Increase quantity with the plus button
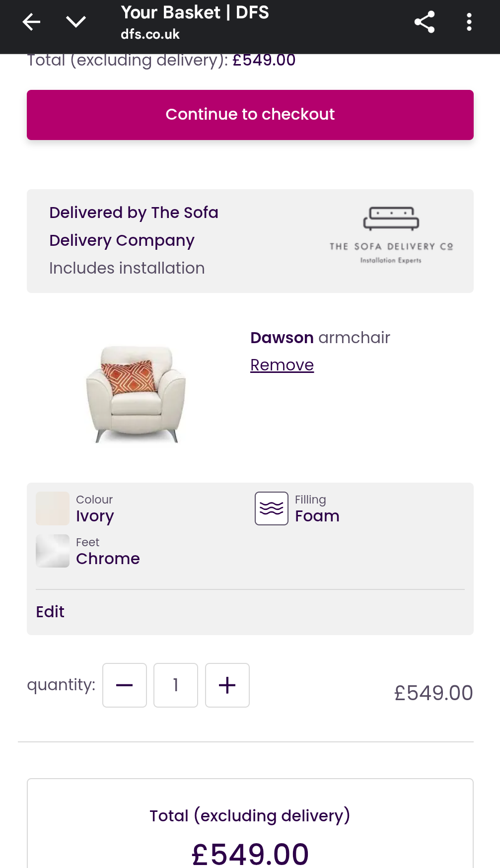Viewport: 500px width, 868px height. click(x=227, y=685)
